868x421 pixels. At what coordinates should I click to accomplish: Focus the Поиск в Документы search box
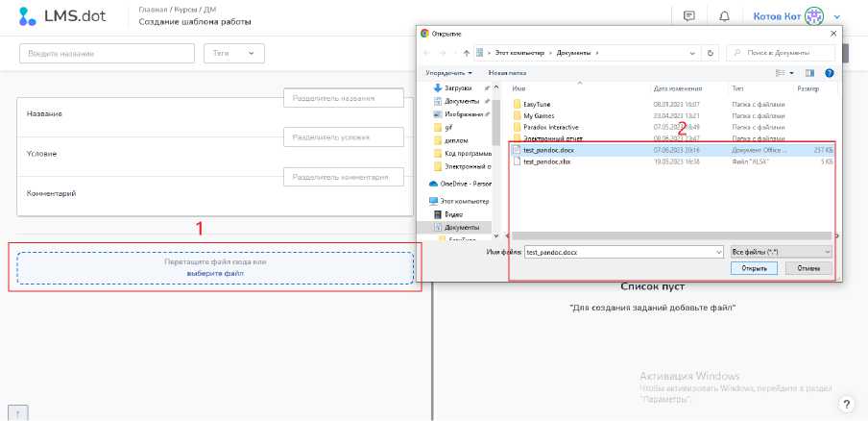(x=781, y=53)
